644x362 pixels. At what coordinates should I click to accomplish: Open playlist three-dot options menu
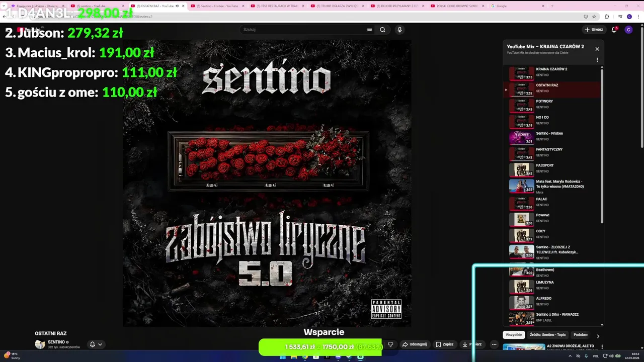597,60
